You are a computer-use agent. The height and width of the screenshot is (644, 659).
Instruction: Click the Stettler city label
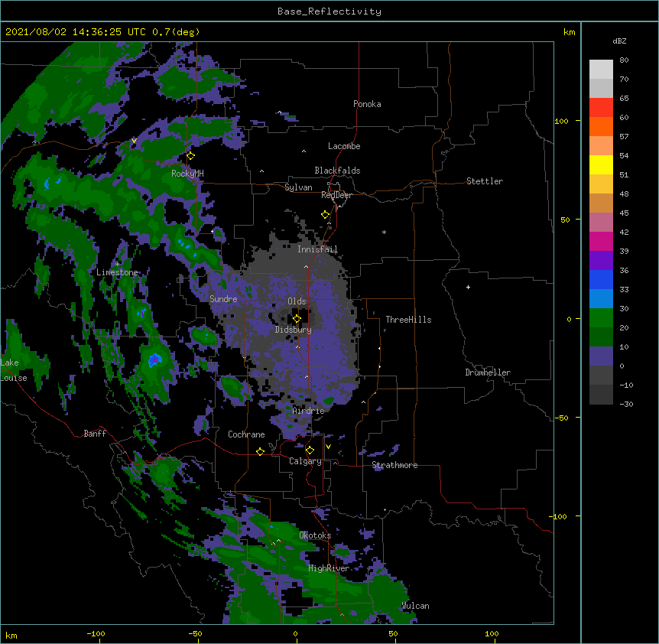(485, 181)
